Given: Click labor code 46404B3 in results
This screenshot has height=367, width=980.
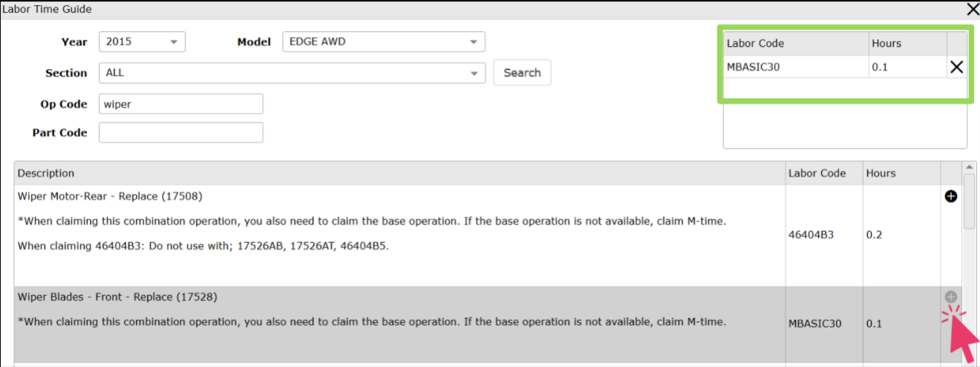Looking at the screenshot, I should click(x=811, y=235).
